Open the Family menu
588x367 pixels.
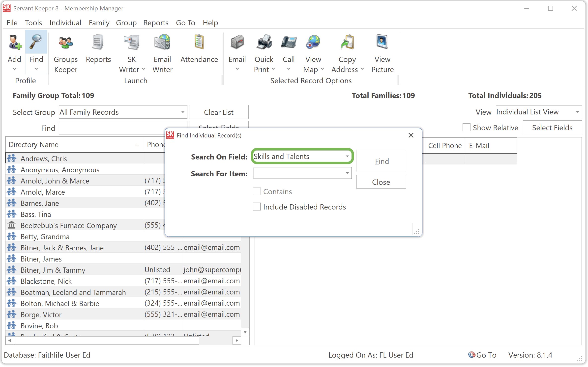coord(99,23)
